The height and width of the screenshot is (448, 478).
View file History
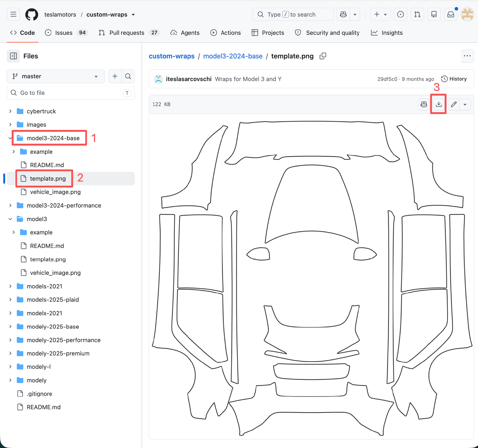[454, 79]
